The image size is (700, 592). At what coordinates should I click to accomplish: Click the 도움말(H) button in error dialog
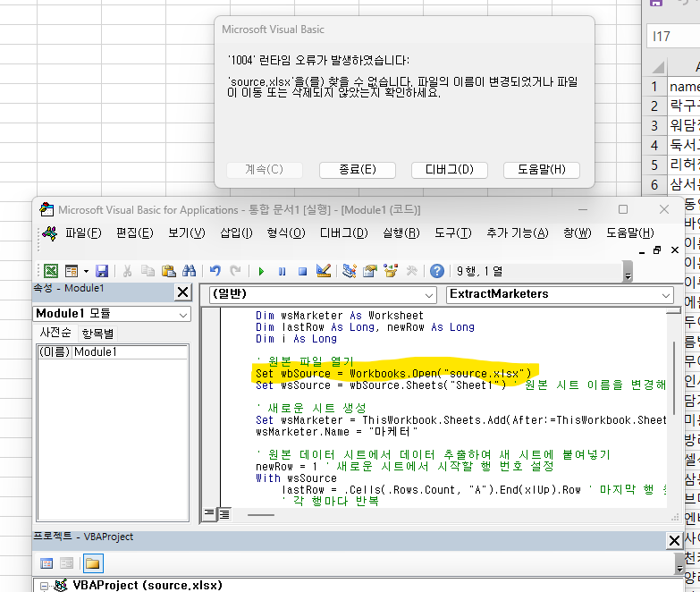[542, 170]
